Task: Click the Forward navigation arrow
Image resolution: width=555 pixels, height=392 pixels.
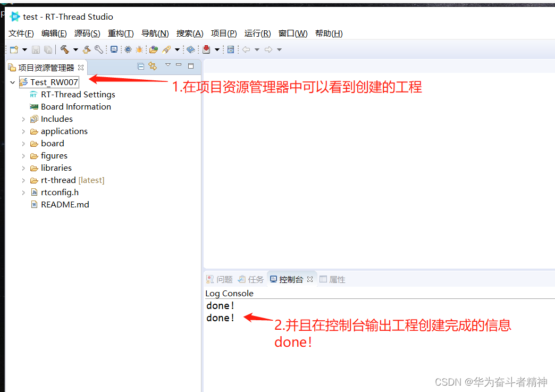Action: click(268, 49)
